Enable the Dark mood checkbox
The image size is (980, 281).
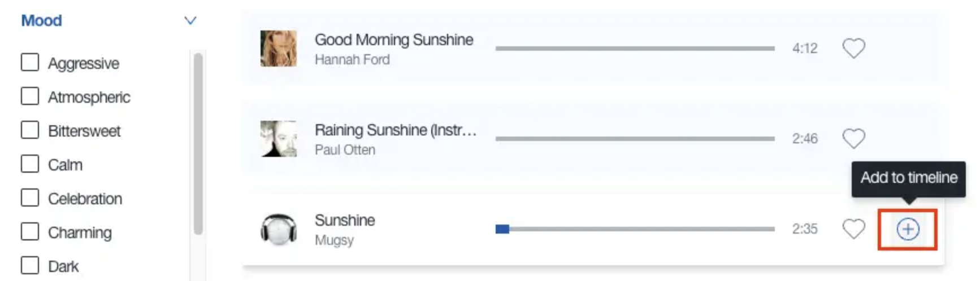[x=30, y=265]
